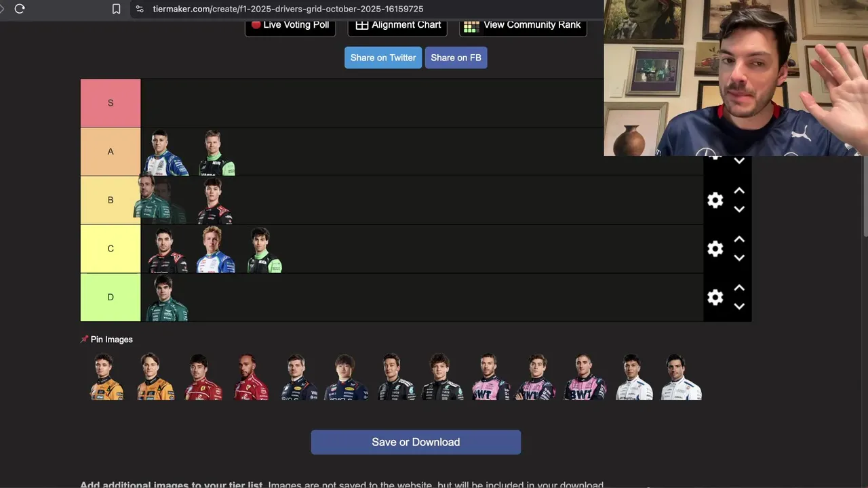Open settings gear for tier B row
The image size is (868, 488).
pyautogui.click(x=715, y=200)
